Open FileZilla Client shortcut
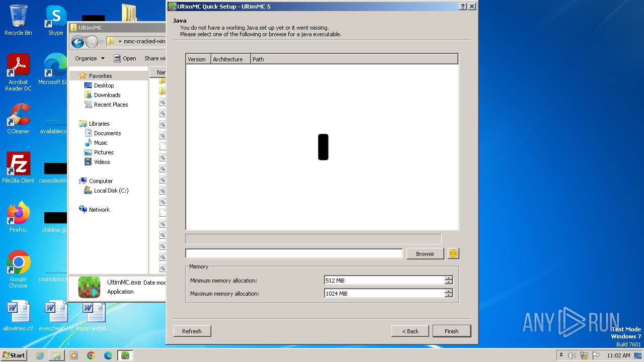The width and height of the screenshot is (644, 362). click(18, 168)
